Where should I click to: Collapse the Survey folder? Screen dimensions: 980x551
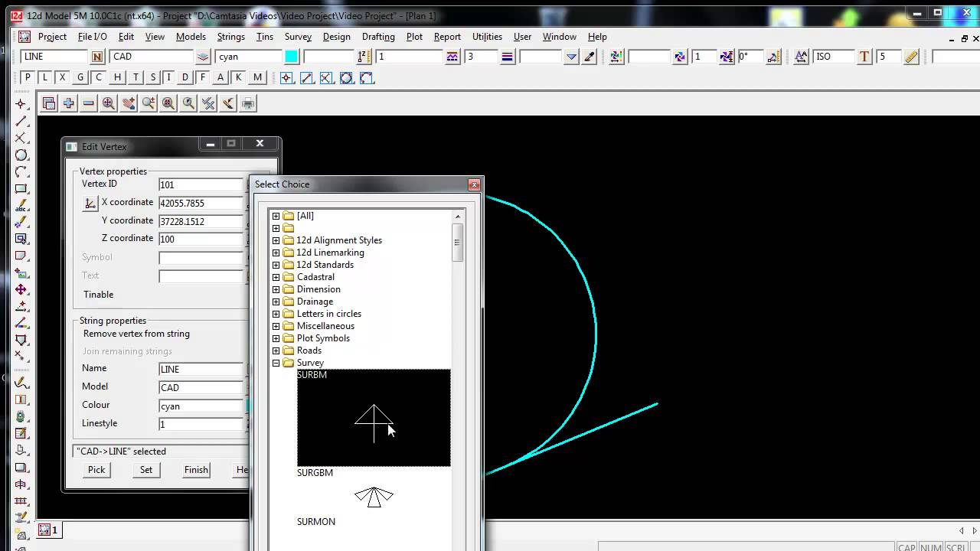[x=276, y=363]
